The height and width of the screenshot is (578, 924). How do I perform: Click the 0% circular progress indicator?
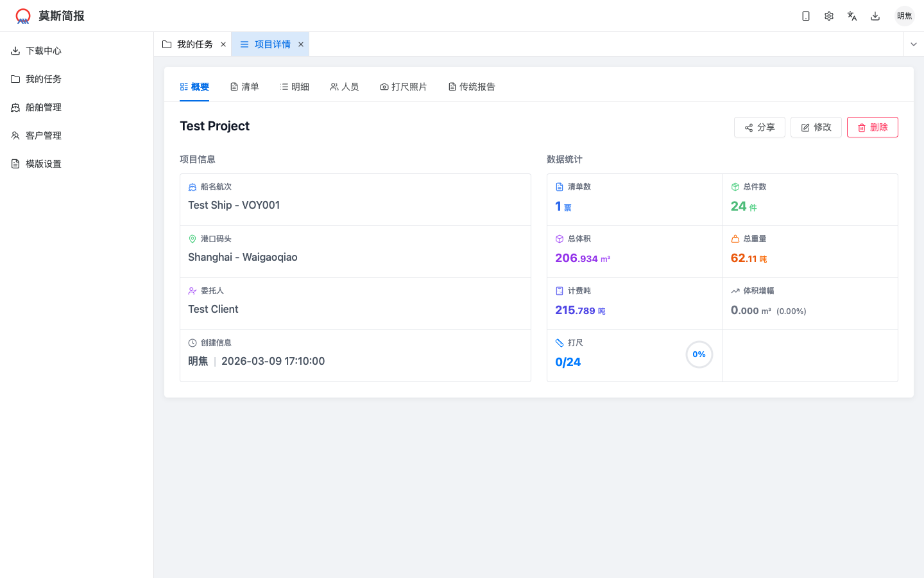[x=699, y=355]
